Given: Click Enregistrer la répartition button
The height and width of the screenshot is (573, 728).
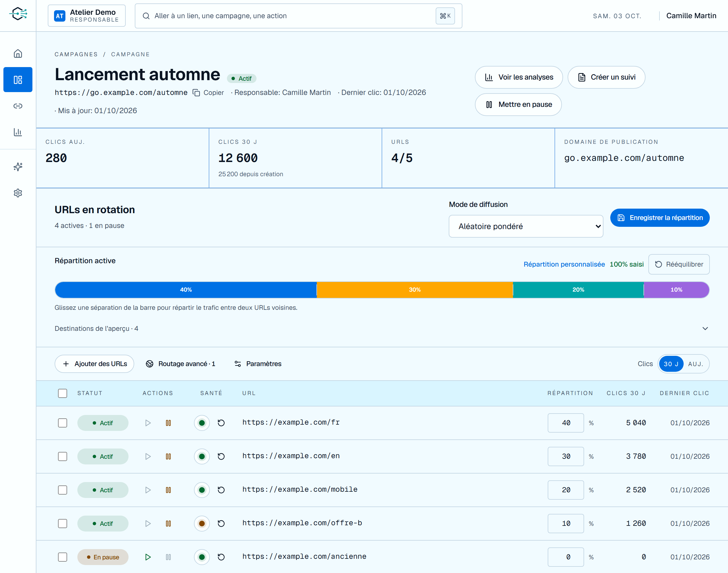Looking at the screenshot, I should tap(660, 218).
